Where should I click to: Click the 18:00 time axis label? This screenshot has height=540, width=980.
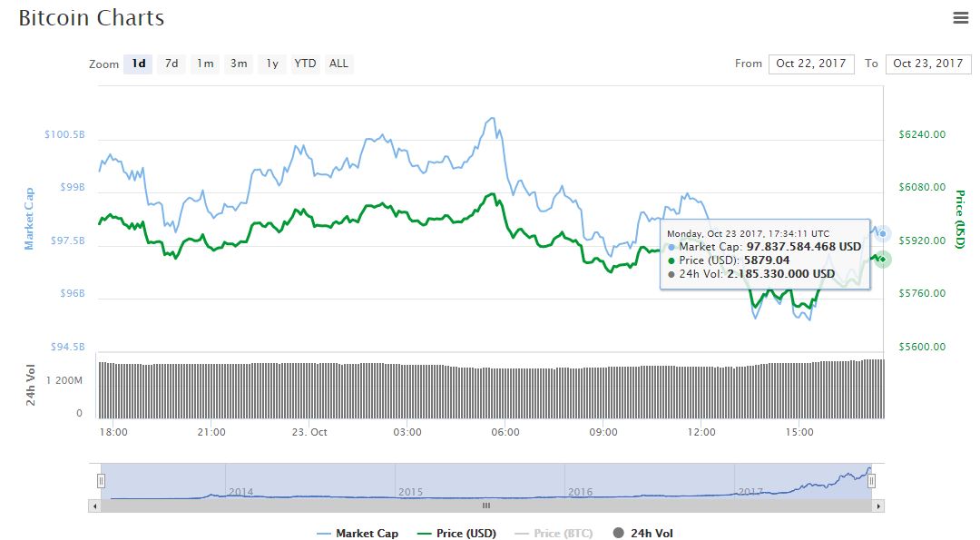[x=113, y=432]
